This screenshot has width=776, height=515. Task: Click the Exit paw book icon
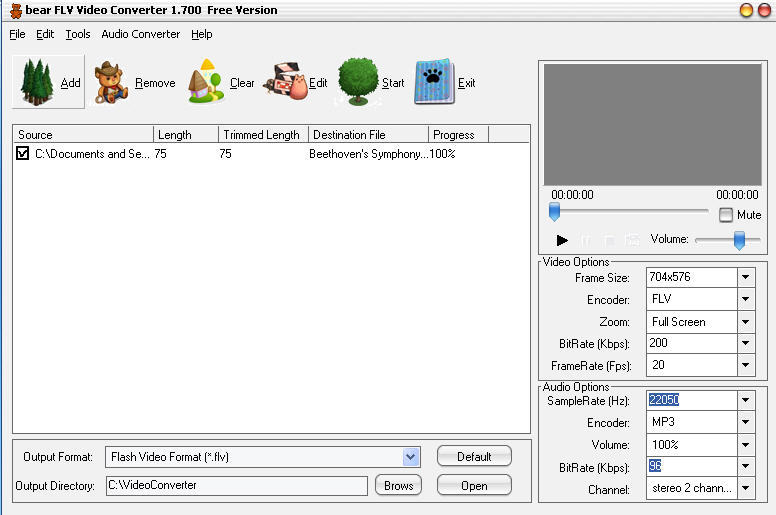point(434,82)
